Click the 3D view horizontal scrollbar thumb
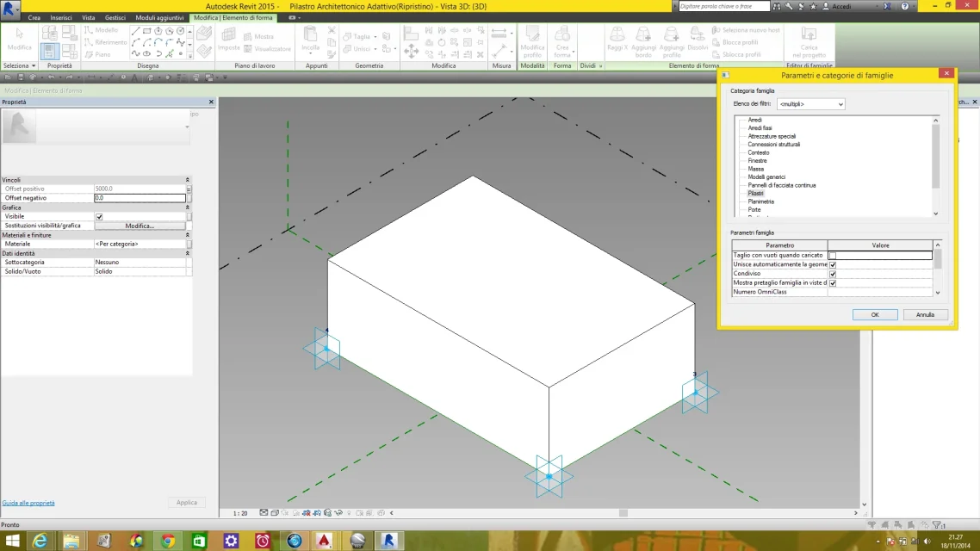The width and height of the screenshot is (980, 551). pos(623,513)
